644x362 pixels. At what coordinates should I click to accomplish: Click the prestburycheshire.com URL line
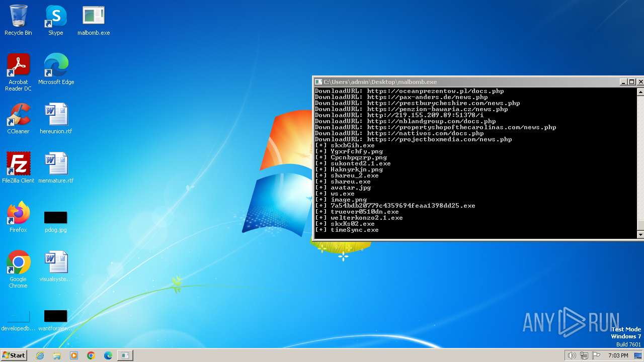[x=417, y=103]
